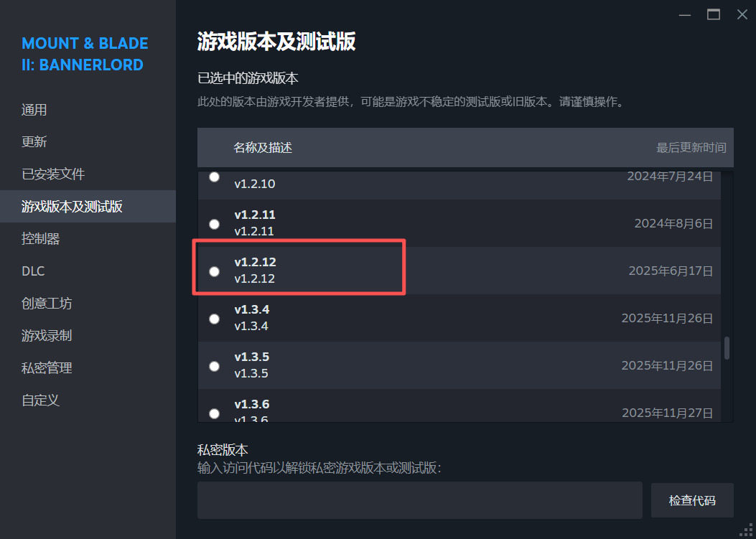
Task: Select the v1.2.12 radio button
Action: (214, 271)
